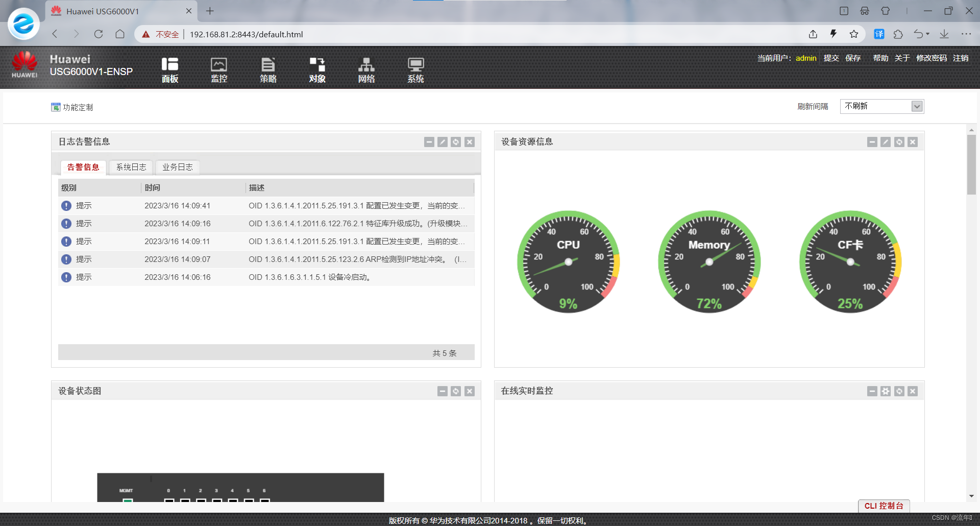The width and height of the screenshot is (980, 526).
Task: Click the CPU usage gauge
Action: (568, 261)
